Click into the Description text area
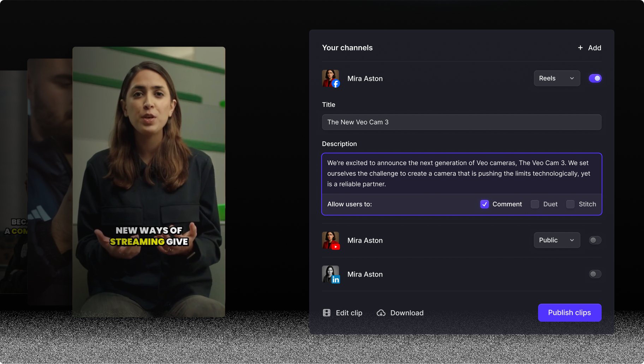 coord(461,174)
